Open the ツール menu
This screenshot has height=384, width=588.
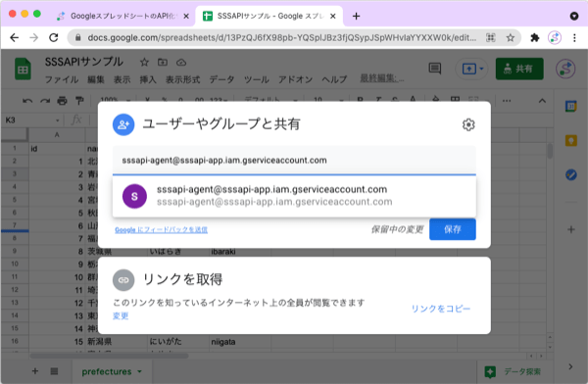point(256,79)
